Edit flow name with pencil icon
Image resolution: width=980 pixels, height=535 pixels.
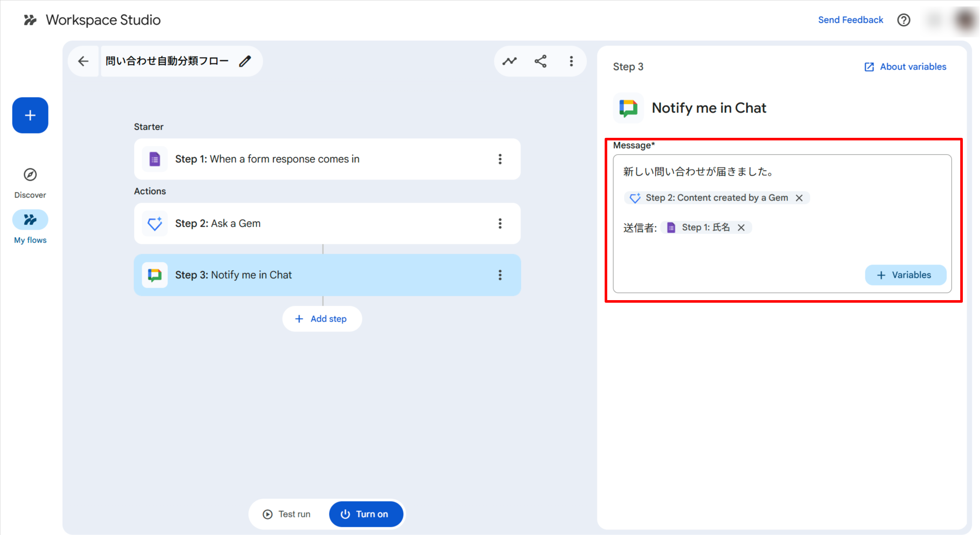(245, 61)
